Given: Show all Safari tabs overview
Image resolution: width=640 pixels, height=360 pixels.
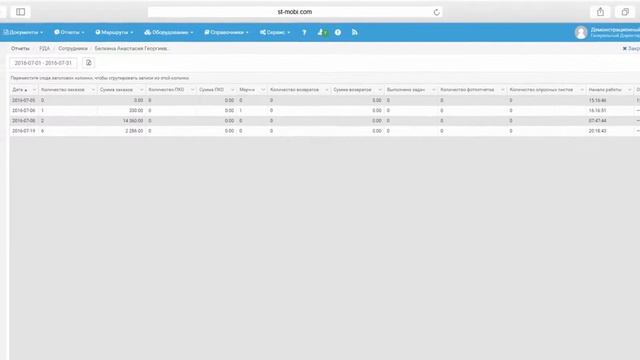Looking at the screenshot, I should pyautogui.click(x=625, y=12).
